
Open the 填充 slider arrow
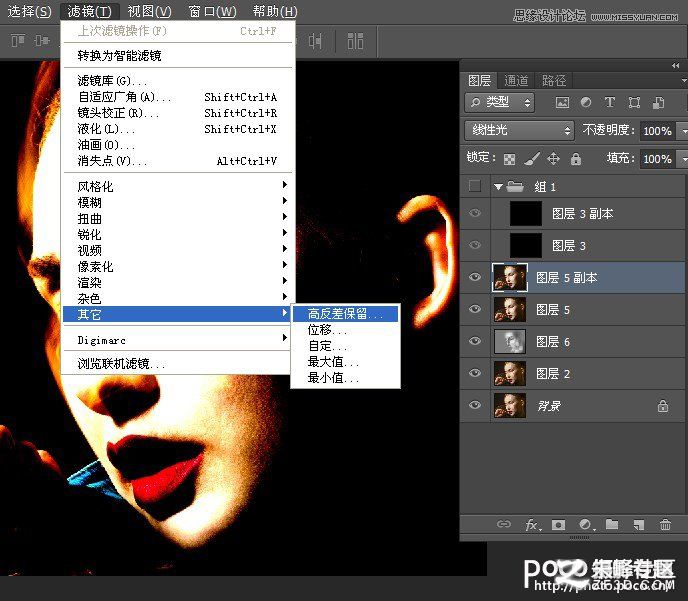click(684, 159)
